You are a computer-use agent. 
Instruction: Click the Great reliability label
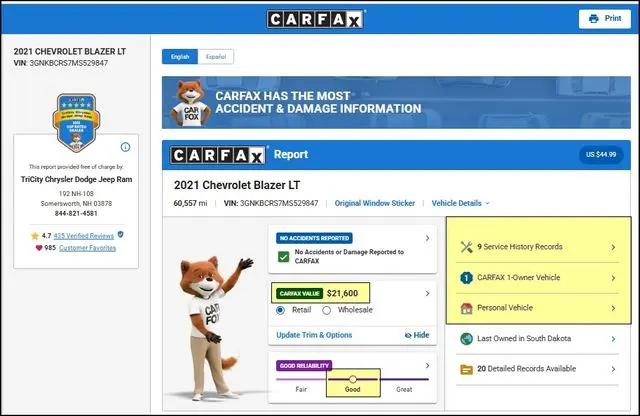[x=404, y=389]
